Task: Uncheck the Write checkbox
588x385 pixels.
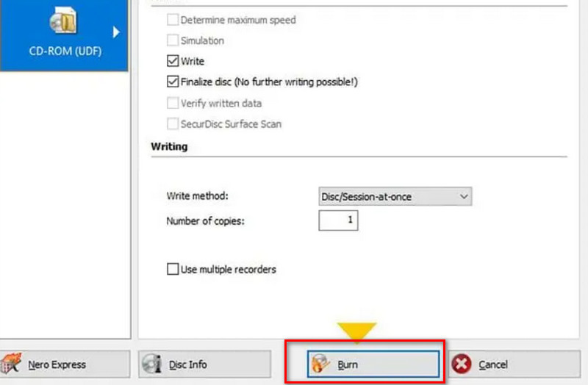Action: [x=173, y=62]
